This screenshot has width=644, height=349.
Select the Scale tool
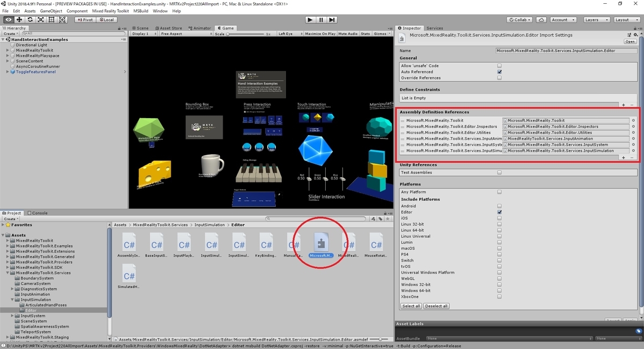point(41,19)
